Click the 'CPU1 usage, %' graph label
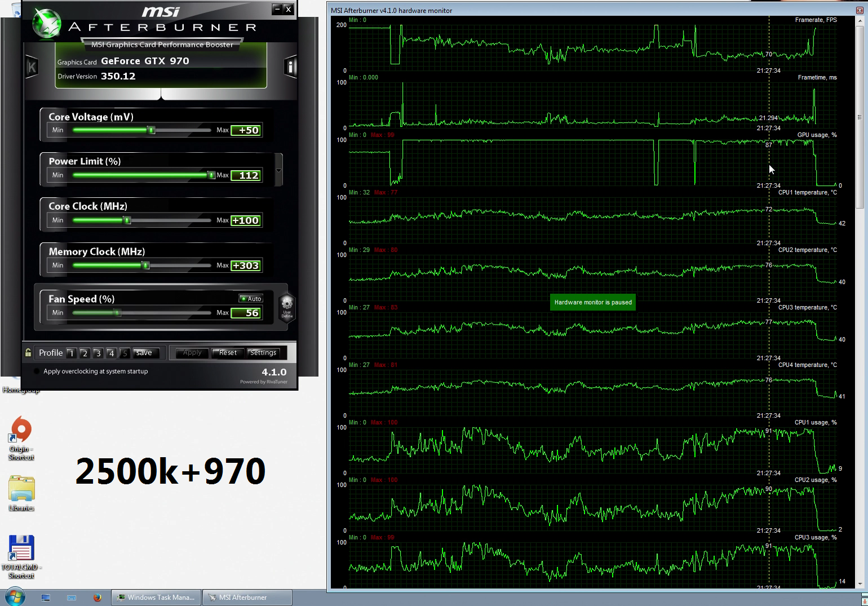 click(816, 422)
